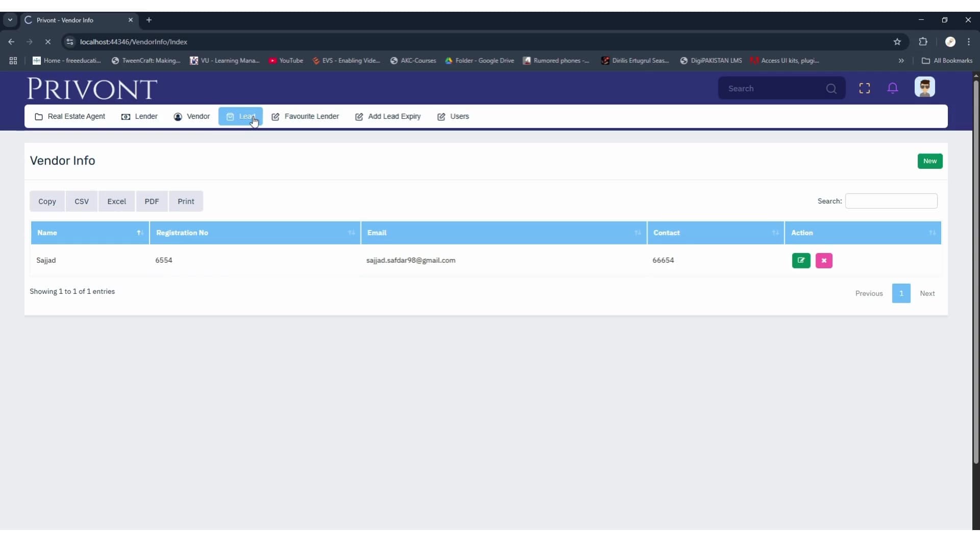Image resolution: width=980 pixels, height=551 pixels.
Task: Open the Vendor menu item
Action: (191, 117)
